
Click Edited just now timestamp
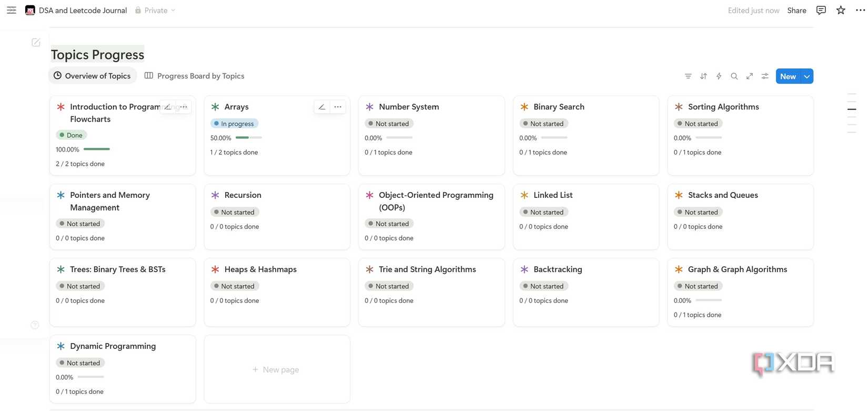753,10
